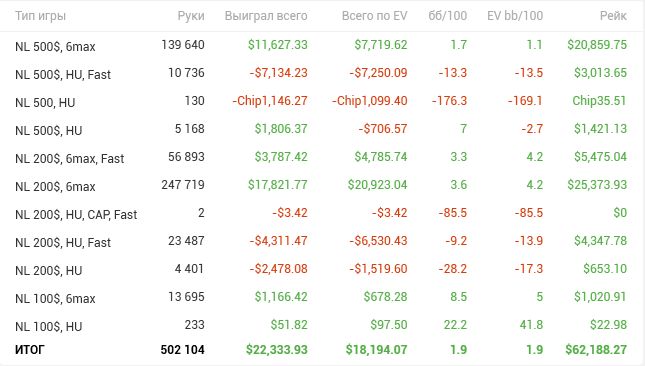The image size is (645, 366).
Task: Select NL 200$, 6max, Fast row
Action: click(321, 158)
